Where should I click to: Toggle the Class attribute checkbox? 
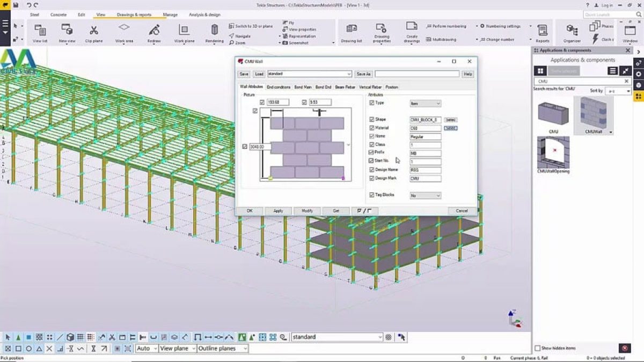click(x=371, y=144)
